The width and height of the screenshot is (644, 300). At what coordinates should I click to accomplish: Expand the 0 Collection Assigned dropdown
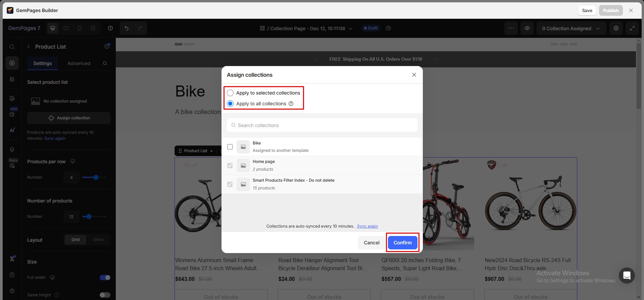(571, 28)
